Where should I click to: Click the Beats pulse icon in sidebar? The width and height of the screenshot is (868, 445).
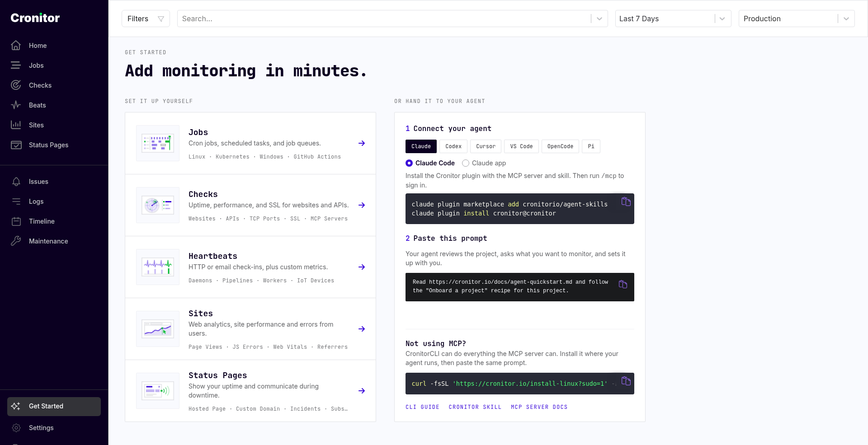[16, 105]
